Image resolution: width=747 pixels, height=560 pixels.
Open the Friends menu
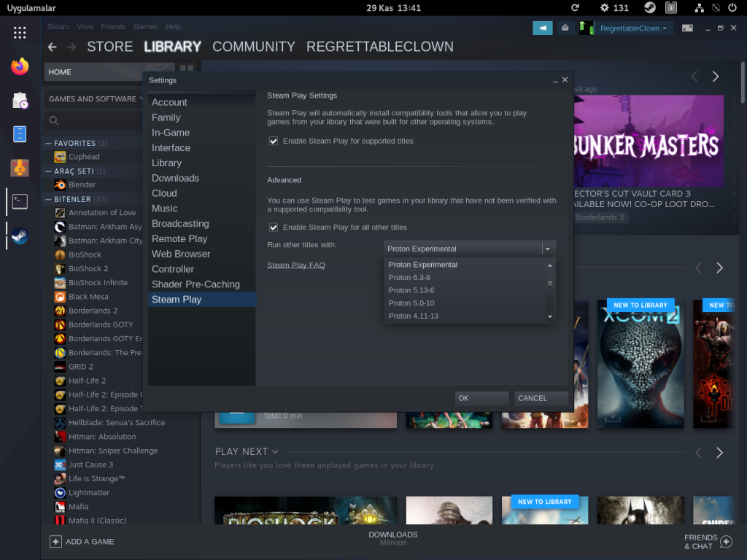[x=113, y=27]
